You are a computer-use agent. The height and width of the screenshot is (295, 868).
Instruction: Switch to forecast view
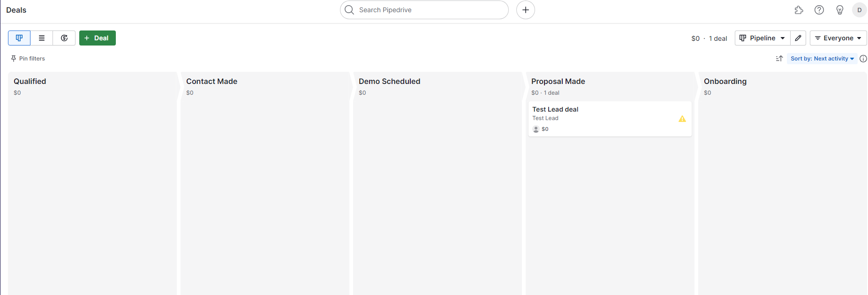tap(64, 38)
